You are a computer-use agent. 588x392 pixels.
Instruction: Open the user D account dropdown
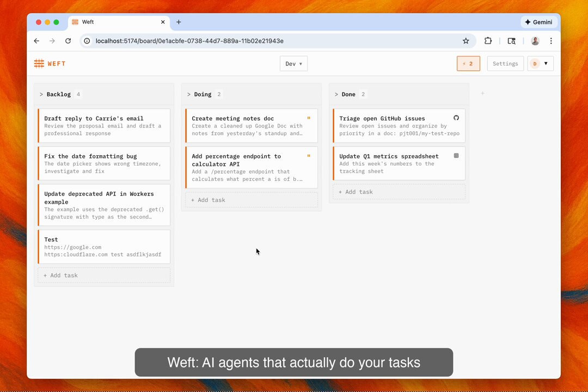541,64
